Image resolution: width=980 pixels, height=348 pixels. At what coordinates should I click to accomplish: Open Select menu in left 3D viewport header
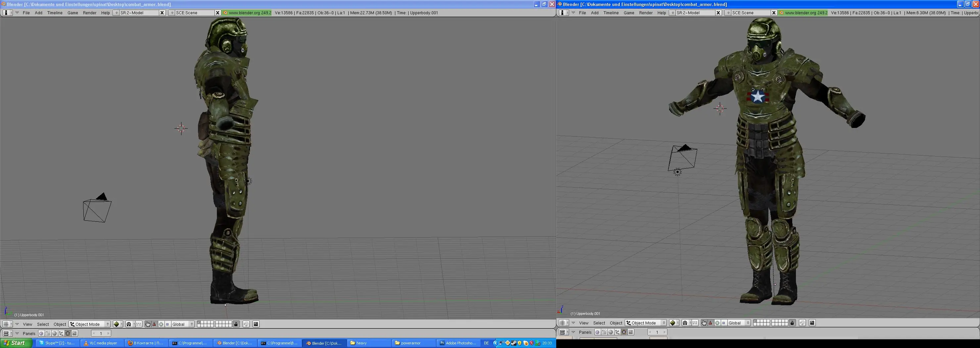click(x=43, y=324)
